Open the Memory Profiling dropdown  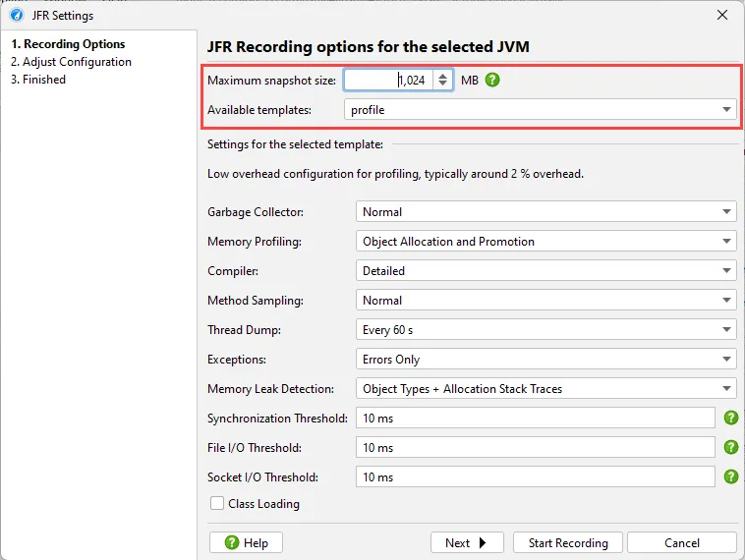[x=545, y=242]
